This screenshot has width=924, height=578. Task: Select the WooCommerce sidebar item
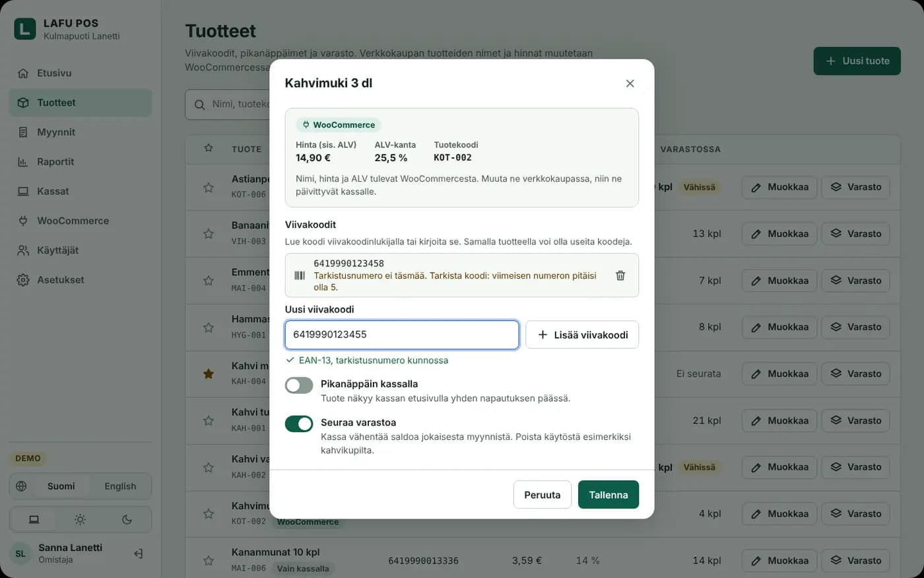tap(81, 221)
